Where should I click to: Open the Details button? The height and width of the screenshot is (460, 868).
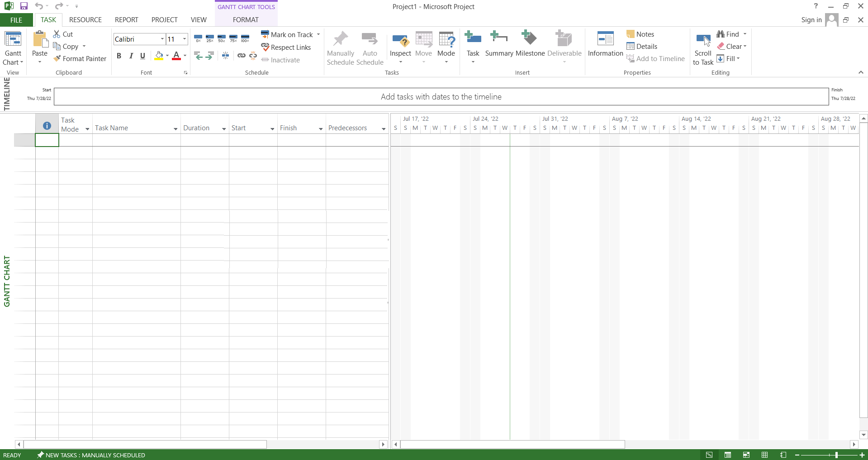tap(642, 47)
